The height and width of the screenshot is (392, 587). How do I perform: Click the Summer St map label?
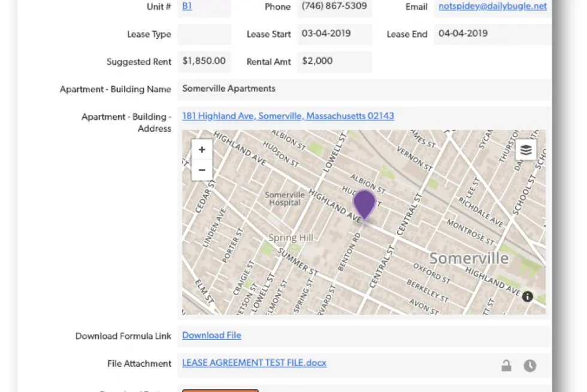point(298,262)
